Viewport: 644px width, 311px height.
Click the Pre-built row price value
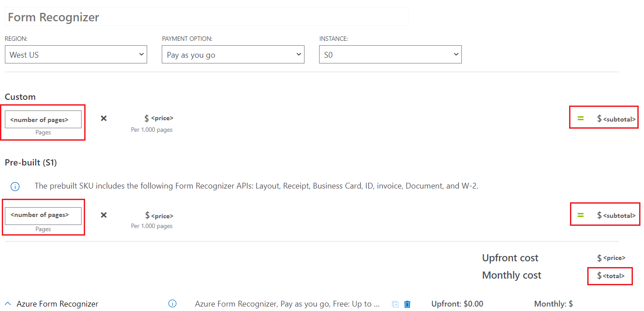pyautogui.click(x=159, y=216)
